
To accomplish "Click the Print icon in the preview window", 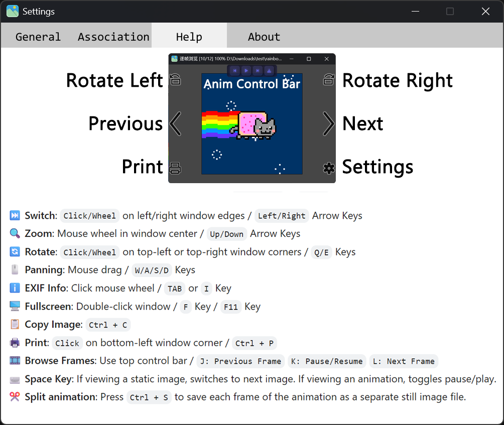I will (x=175, y=167).
